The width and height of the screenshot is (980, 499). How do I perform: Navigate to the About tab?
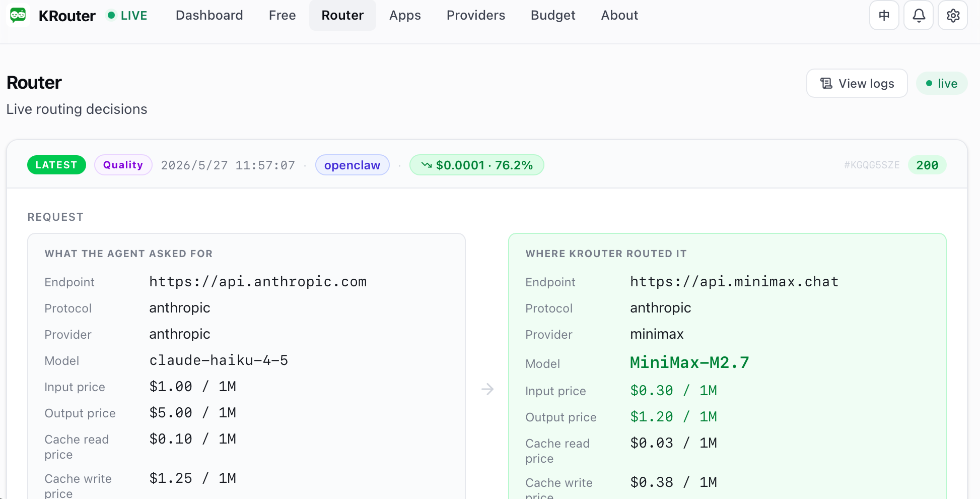click(619, 15)
